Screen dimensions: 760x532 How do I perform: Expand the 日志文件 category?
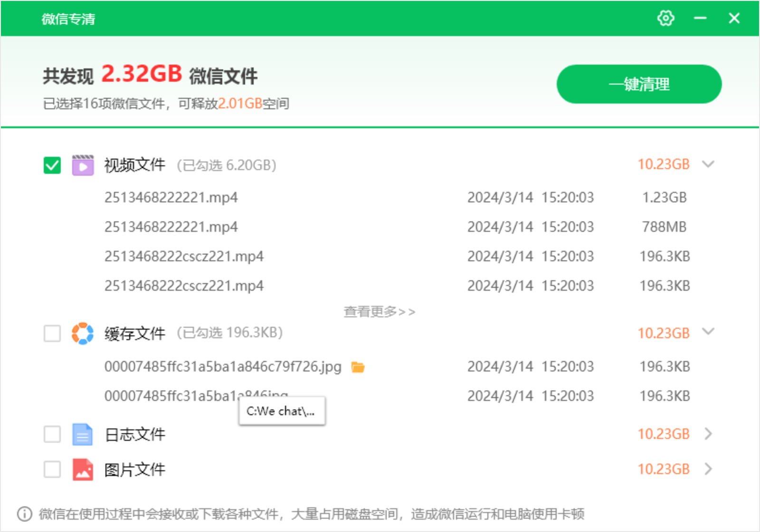[x=708, y=434]
